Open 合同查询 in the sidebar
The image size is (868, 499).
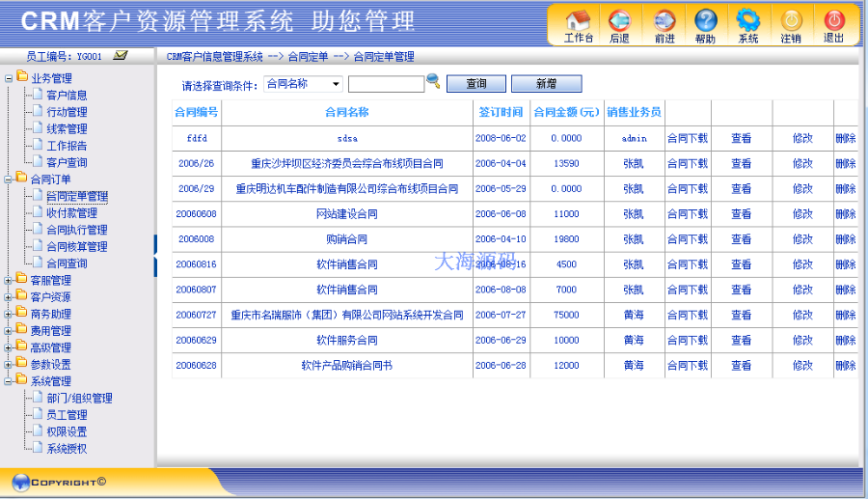coord(67,263)
